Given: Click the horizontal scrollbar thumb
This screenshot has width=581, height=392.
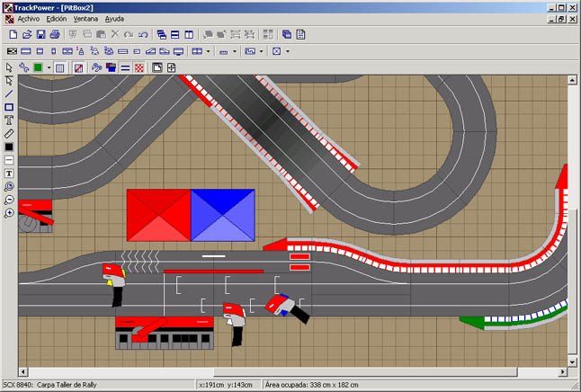Looking at the screenshot, I should 365,371.
